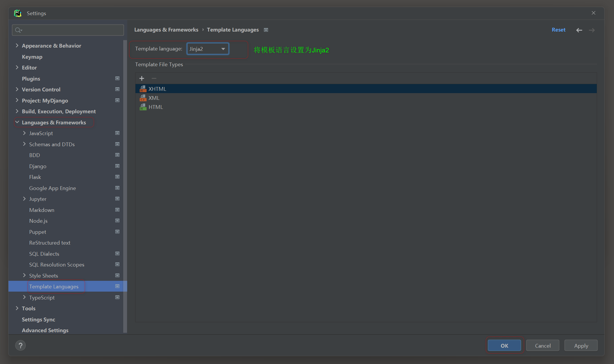
Task: Click project settings icon next to Flask
Action: (x=117, y=177)
